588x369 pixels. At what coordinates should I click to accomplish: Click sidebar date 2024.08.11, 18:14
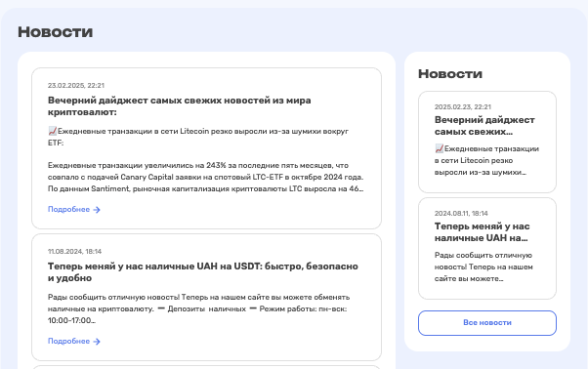[461, 213]
